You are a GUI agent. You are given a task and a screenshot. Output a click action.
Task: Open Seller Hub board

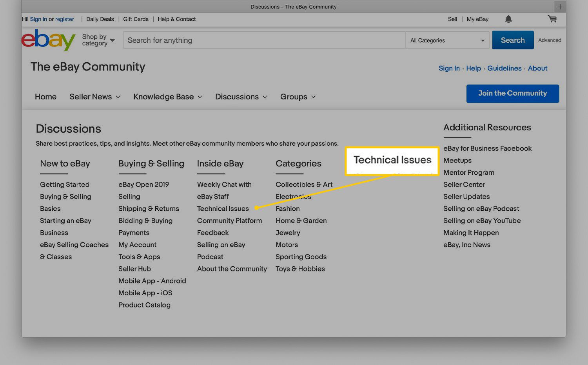click(135, 269)
